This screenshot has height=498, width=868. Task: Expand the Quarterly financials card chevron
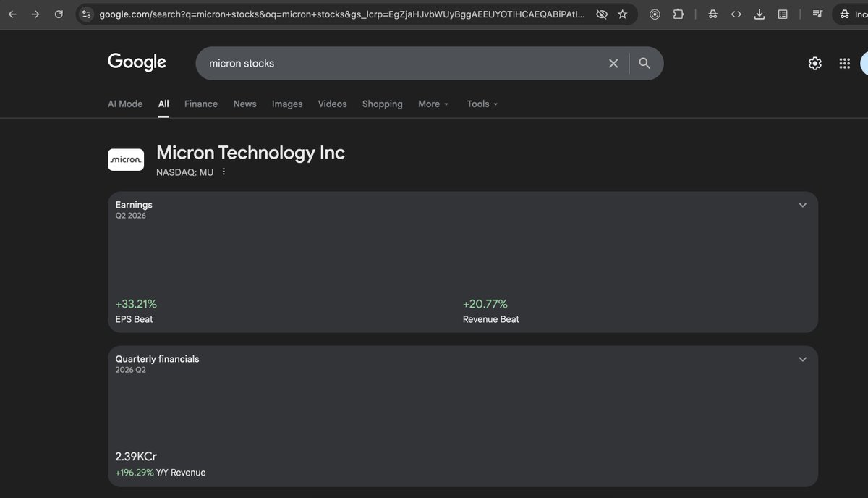click(x=802, y=360)
